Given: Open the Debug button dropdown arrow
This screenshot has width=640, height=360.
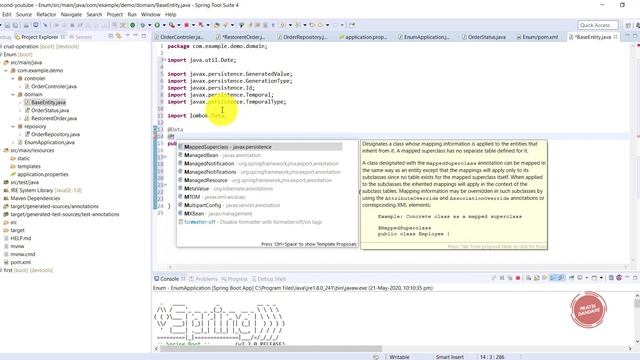Looking at the screenshot, I should (x=149, y=25).
